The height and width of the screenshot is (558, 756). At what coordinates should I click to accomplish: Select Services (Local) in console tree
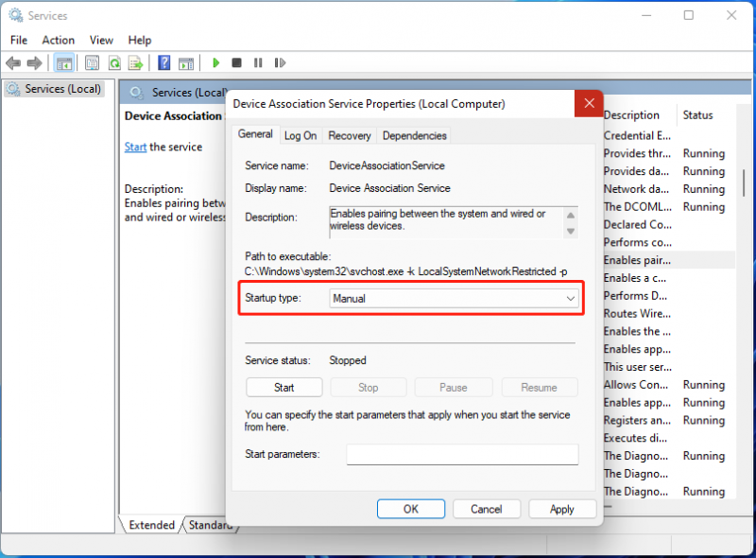point(54,89)
